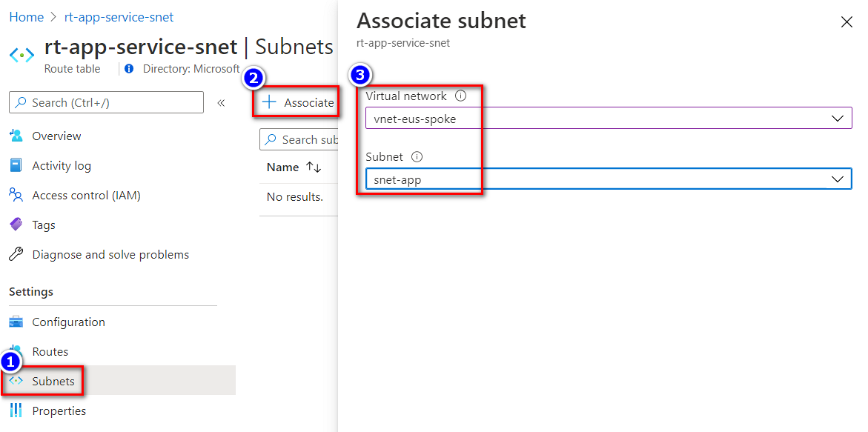
Task: Click the Subnet info icon
Action: coord(417,157)
